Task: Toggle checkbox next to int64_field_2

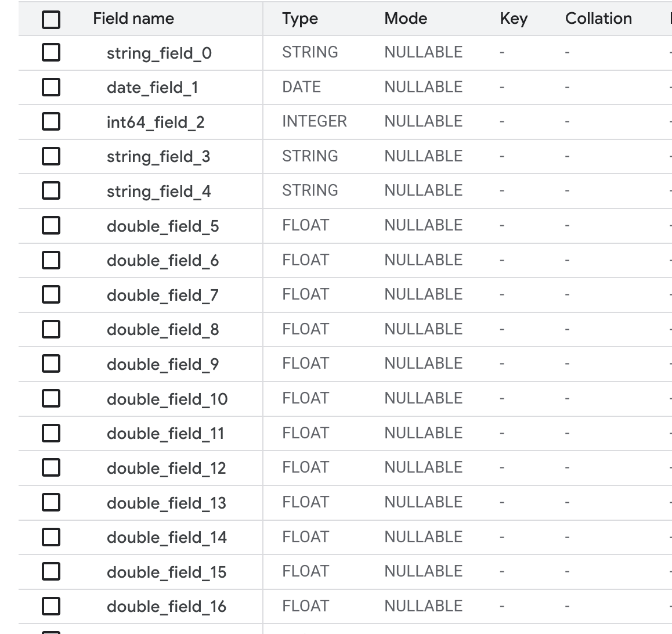Action: (51, 122)
